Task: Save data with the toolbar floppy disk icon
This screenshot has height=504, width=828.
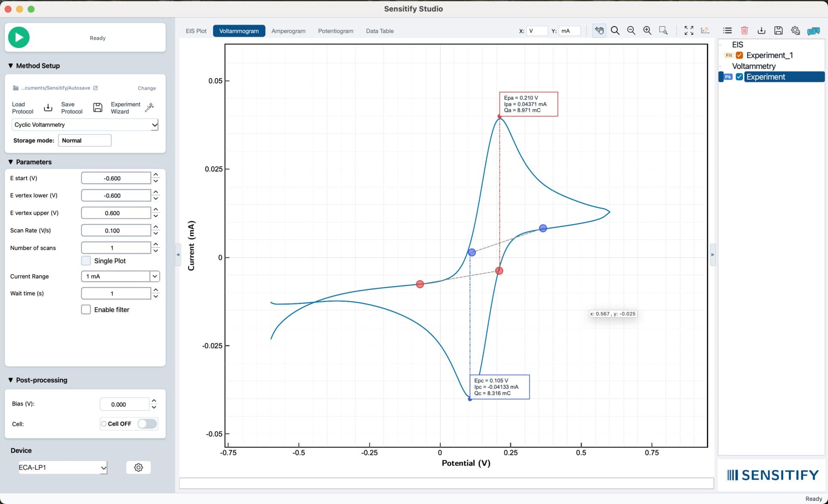Action: (778, 31)
